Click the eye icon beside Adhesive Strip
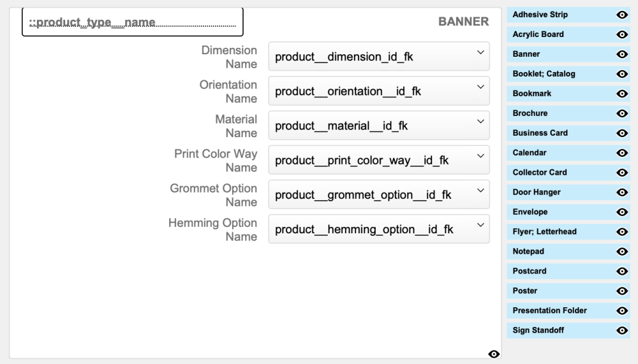This screenshot has height=364, width=638. [x=622, y=15]
